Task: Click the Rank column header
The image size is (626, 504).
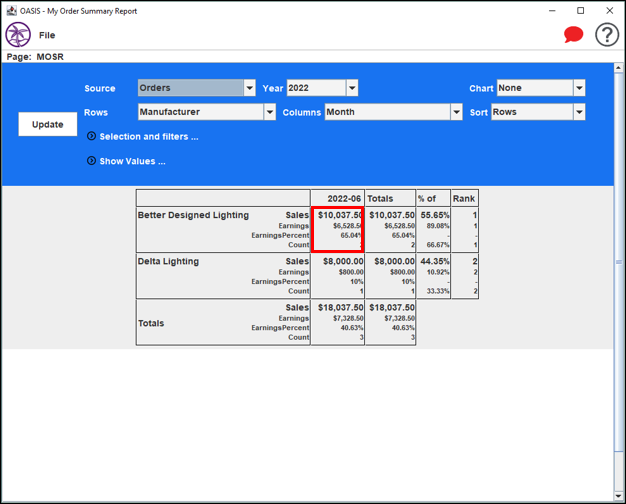Action: [465, 198]
